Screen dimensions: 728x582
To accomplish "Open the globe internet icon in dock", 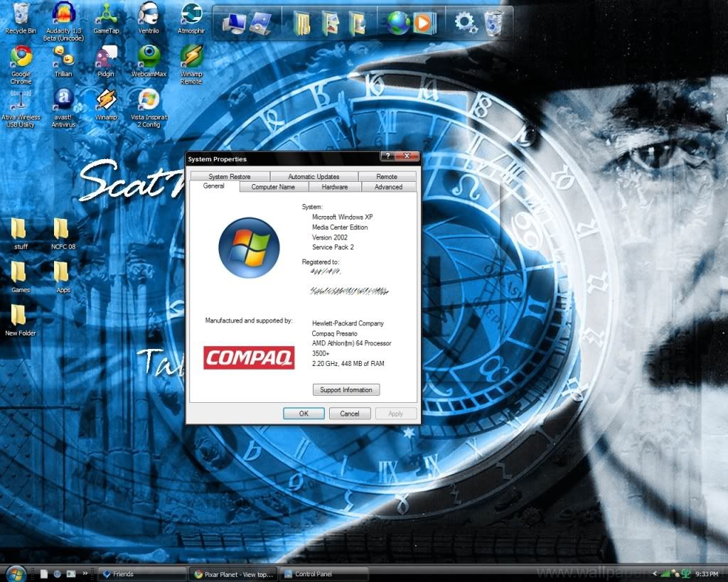I will 398,23.
